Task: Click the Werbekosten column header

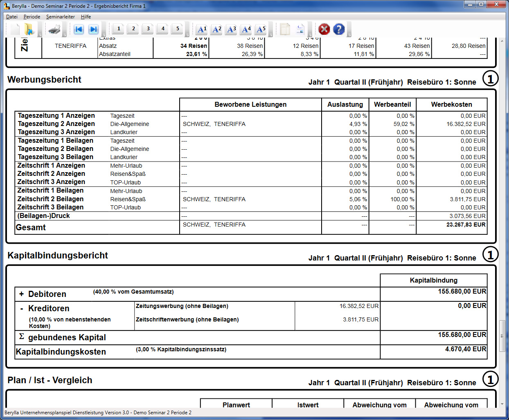Action: point(452,105)
